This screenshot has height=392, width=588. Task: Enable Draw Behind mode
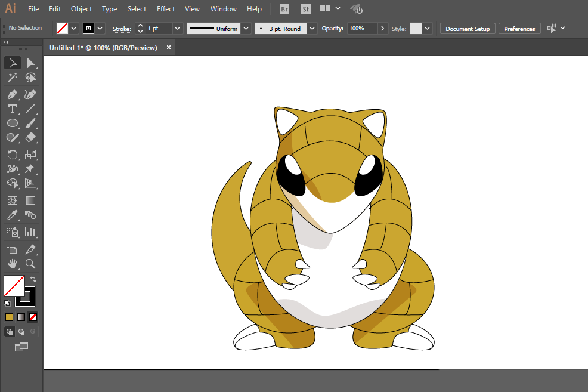21,332
